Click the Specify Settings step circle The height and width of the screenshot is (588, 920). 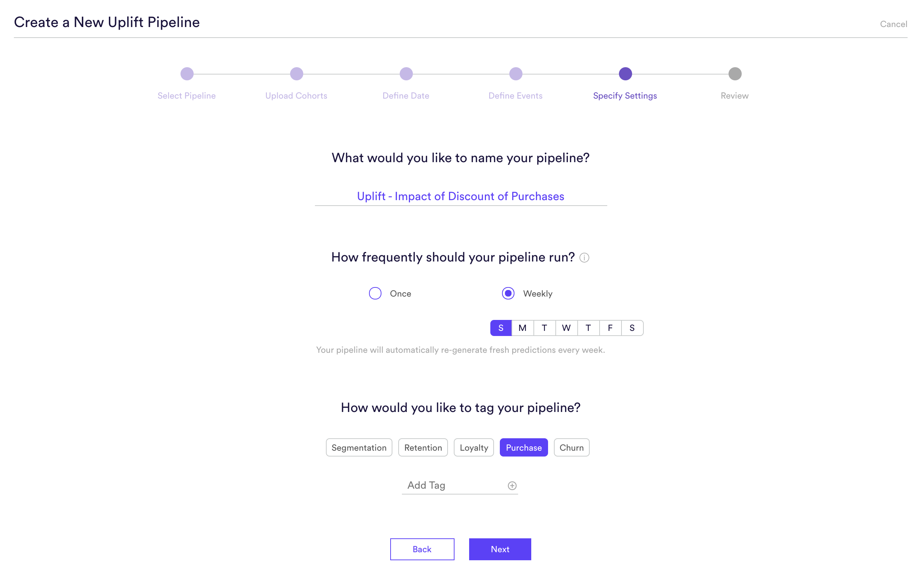coord(626,74)
